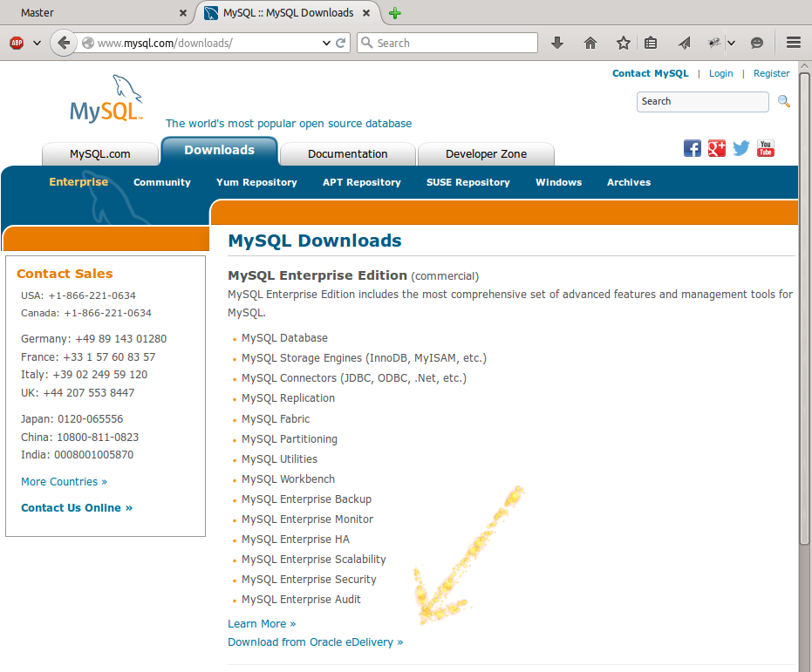Switch to the Master browser tab
This screenshot has height=672, width=812.
(x=97, y=13)
